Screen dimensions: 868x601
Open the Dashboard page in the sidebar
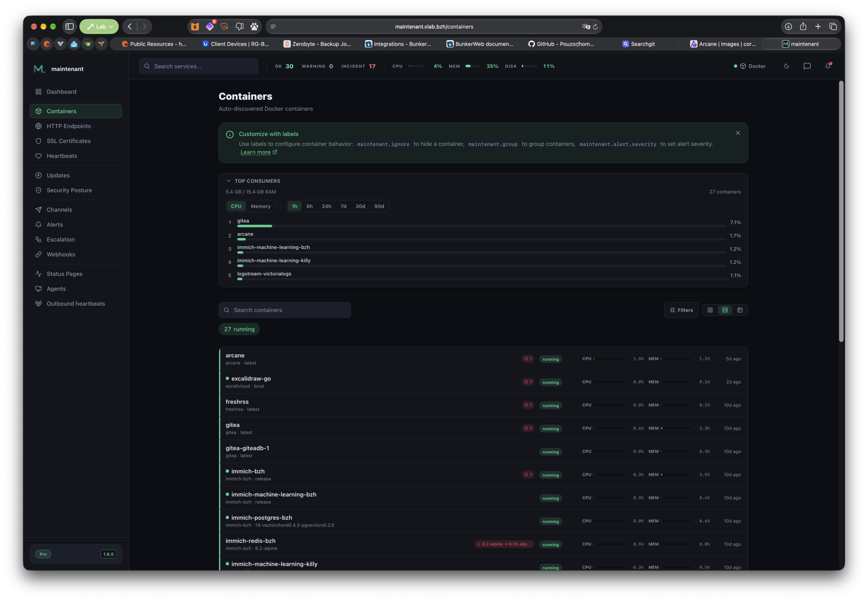[x=76, y=92]
